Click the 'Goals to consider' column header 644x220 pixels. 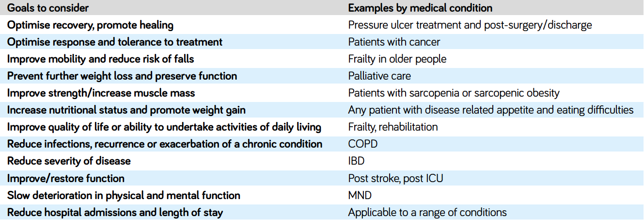coord(48,8)
